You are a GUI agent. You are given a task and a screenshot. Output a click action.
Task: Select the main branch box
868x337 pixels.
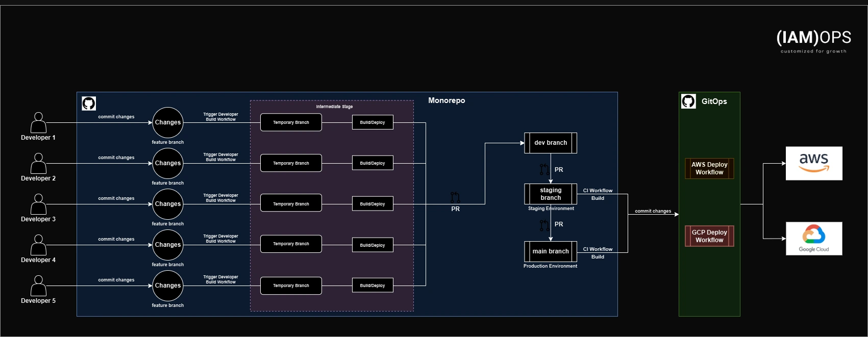click(551, 251)
